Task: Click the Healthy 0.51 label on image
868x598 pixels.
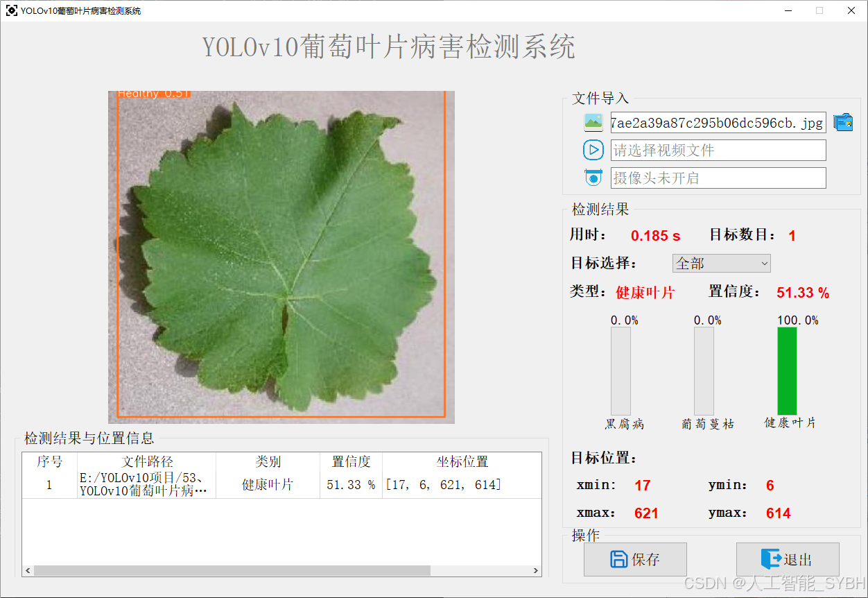Action: tap(154, 94)
